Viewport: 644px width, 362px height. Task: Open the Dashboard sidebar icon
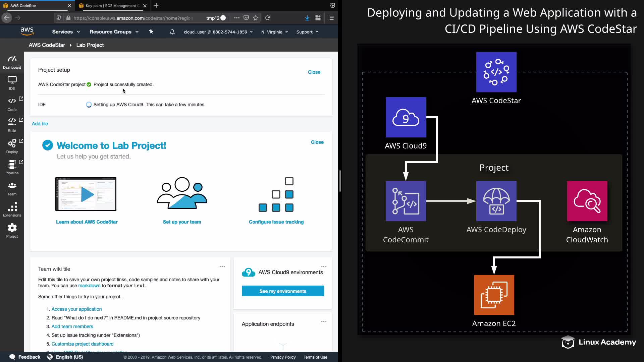tap(12, 62)
